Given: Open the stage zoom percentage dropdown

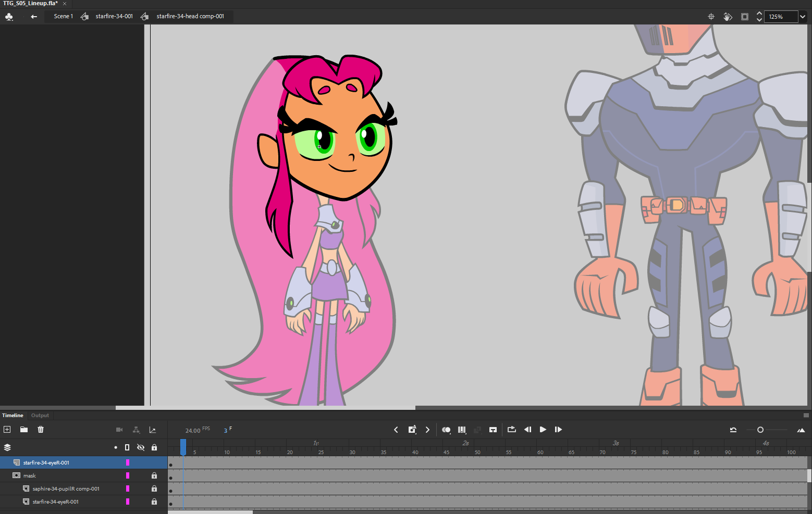Looking at the screenshot, I should tap(803, 17).
